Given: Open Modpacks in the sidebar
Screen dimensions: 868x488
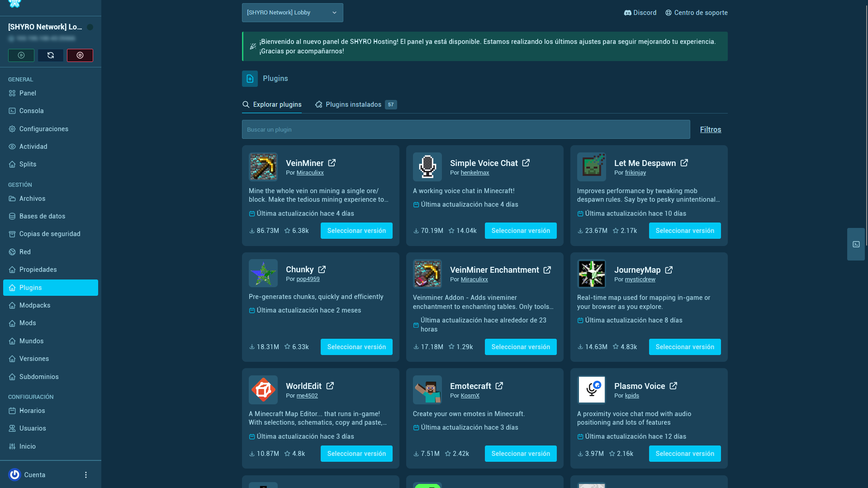Looking at the screenshot, I should tap(51, 305).
